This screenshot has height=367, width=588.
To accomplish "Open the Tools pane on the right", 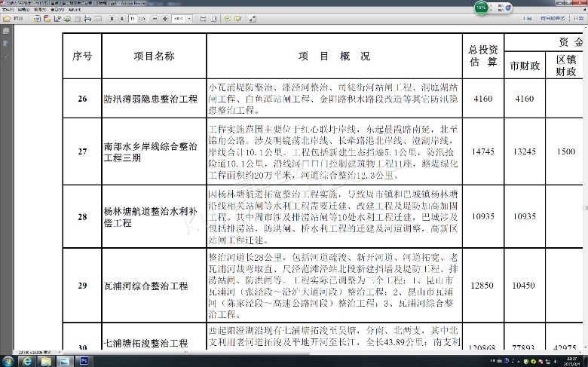I will pyautogui.click(x=527, y=18).
